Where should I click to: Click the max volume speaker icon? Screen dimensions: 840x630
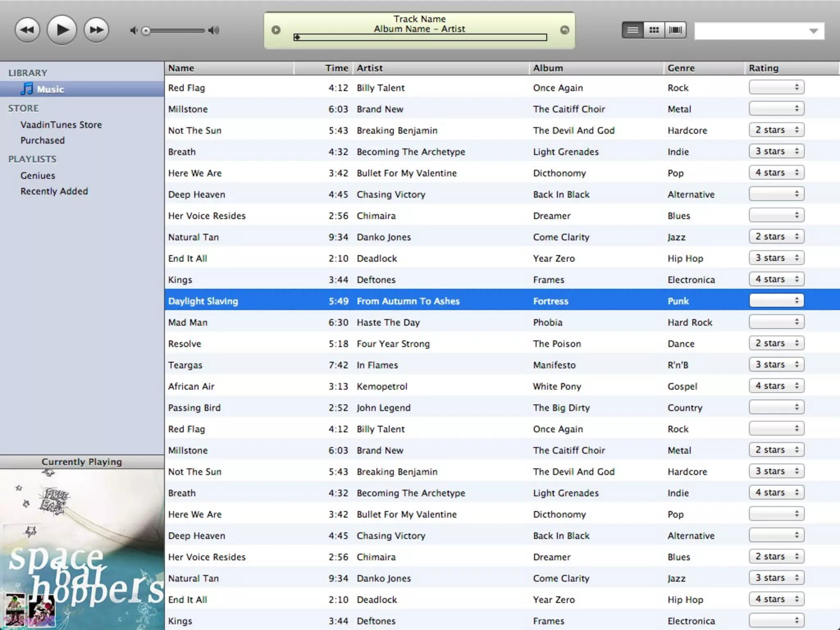pyautogui.click(x=214, y=30)
